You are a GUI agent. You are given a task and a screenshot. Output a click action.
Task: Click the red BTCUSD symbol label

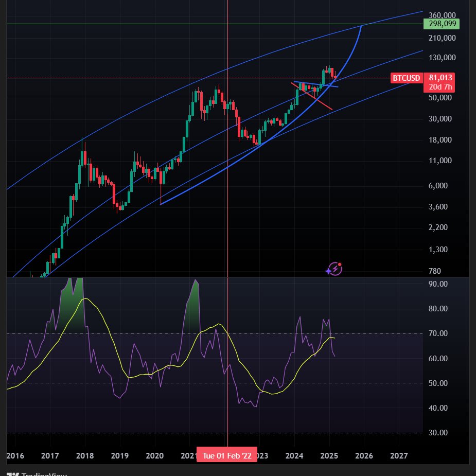406,78
